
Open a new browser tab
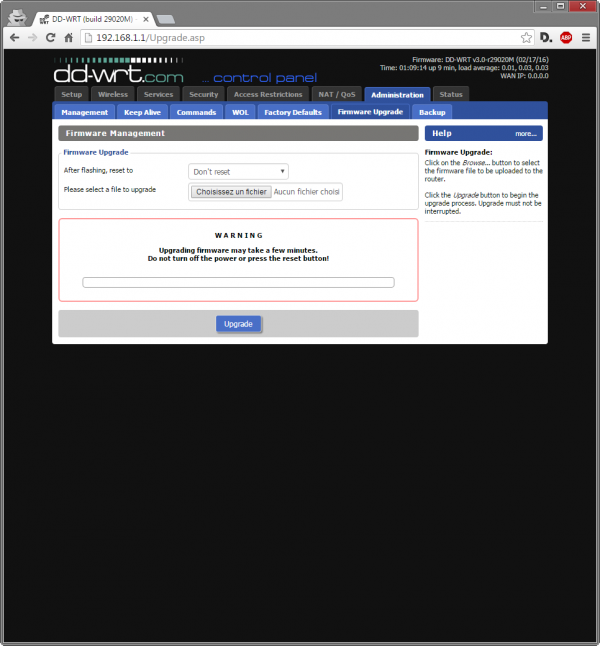[166, 18]
